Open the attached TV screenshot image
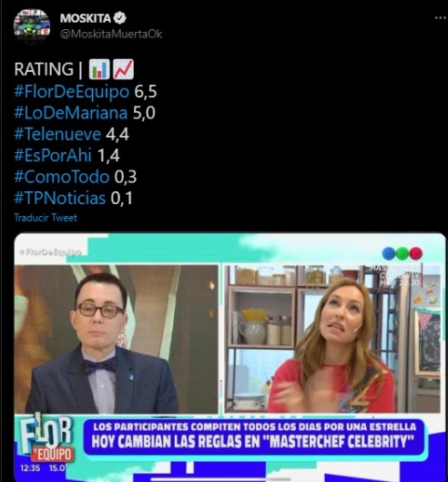Image resolution: width=448 pixels, height=482 pixels. click(229, 357)
